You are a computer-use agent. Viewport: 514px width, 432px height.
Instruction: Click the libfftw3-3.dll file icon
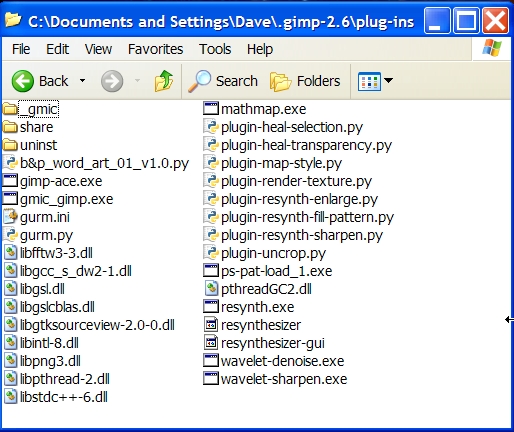coord(11,253)
